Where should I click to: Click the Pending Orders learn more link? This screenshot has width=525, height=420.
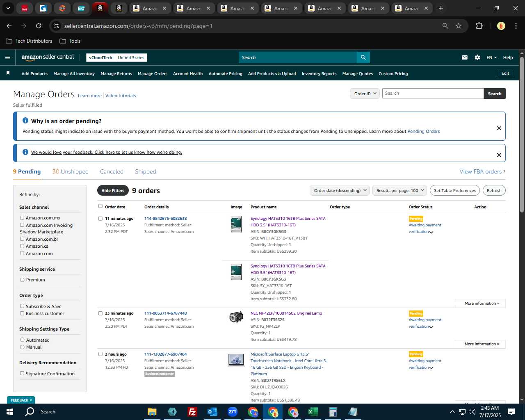click(423, 131)
